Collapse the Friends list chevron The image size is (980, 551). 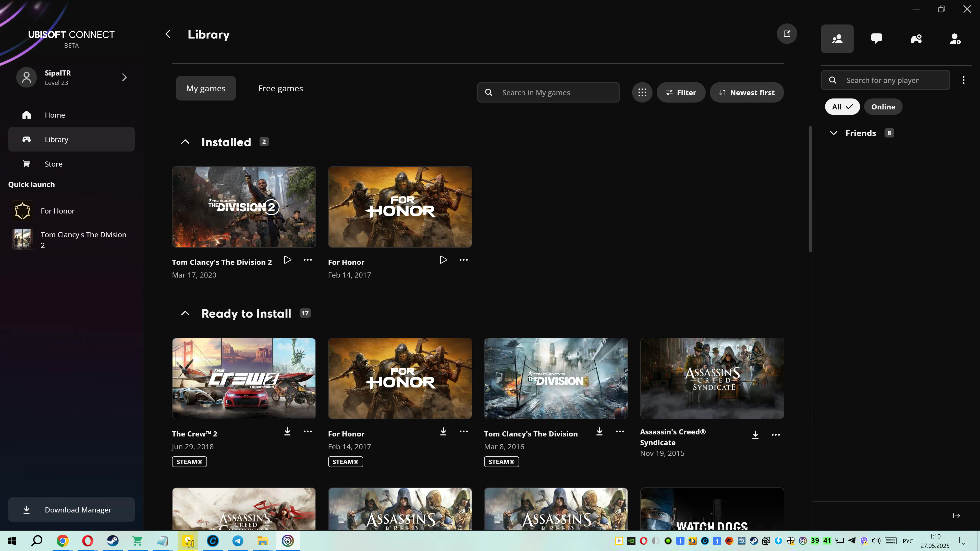point(834,133)
